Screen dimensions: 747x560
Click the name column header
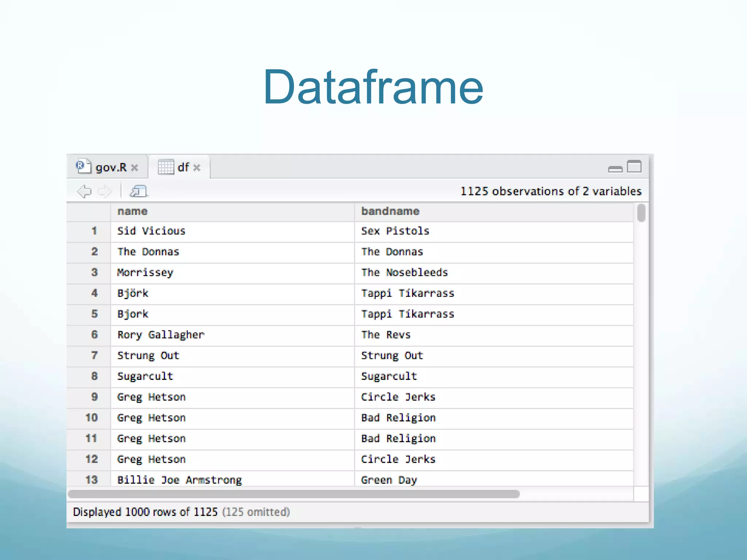pyautogui.click(x=133, y=211)
